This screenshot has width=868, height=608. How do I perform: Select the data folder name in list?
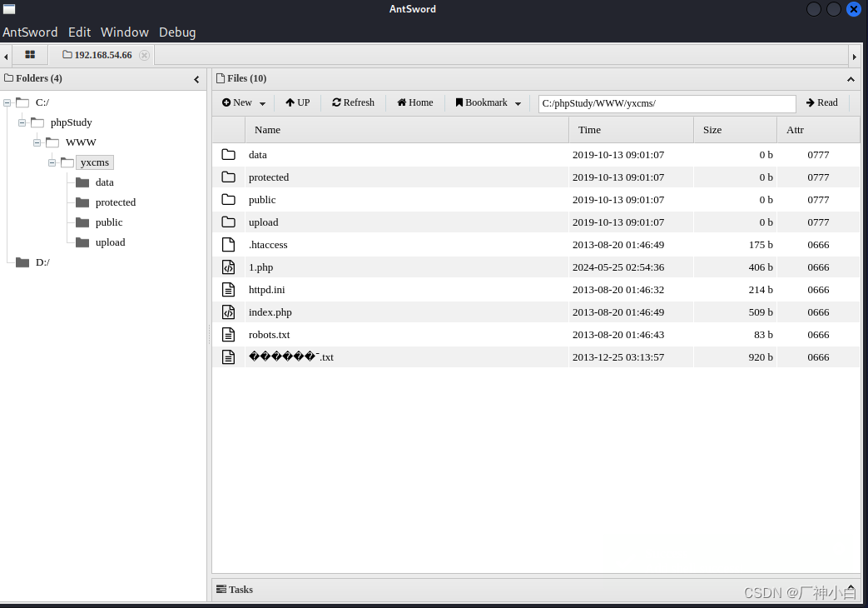coord(258,155)
